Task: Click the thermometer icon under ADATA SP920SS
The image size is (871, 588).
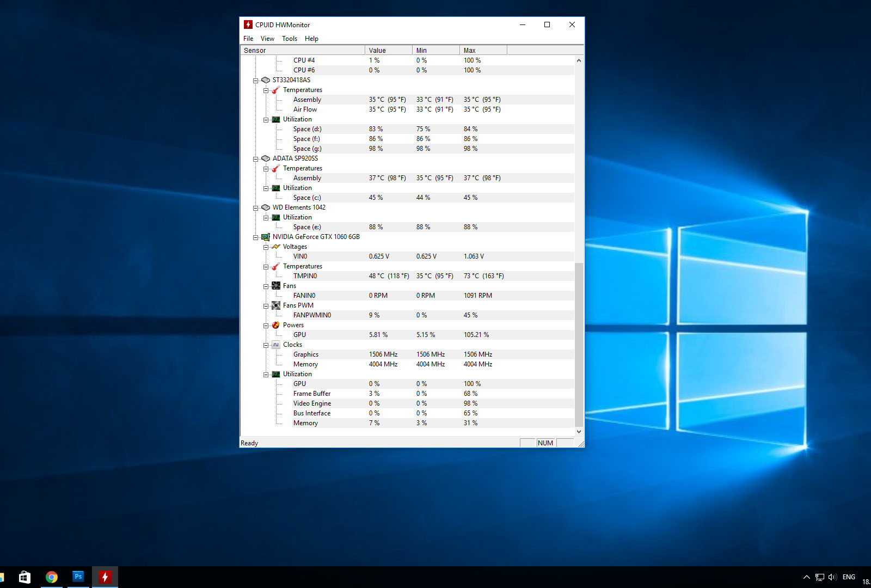Action: [x=276, y=168]
